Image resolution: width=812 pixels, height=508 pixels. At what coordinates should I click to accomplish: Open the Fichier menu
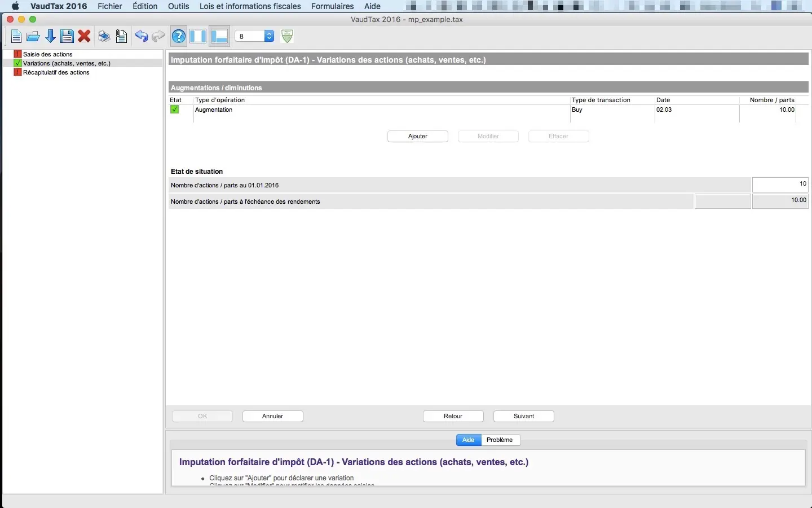(x=110, y=6)
